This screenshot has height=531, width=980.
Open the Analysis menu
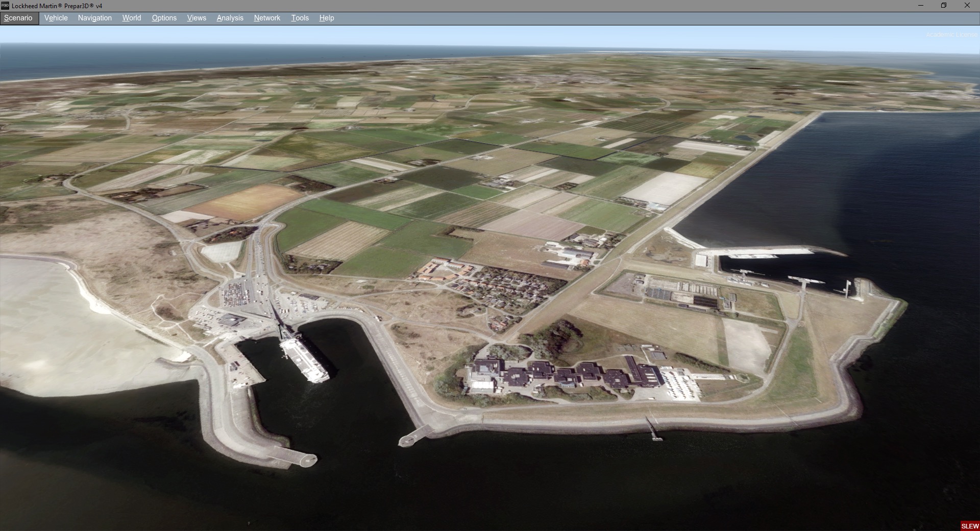point(230,18)
